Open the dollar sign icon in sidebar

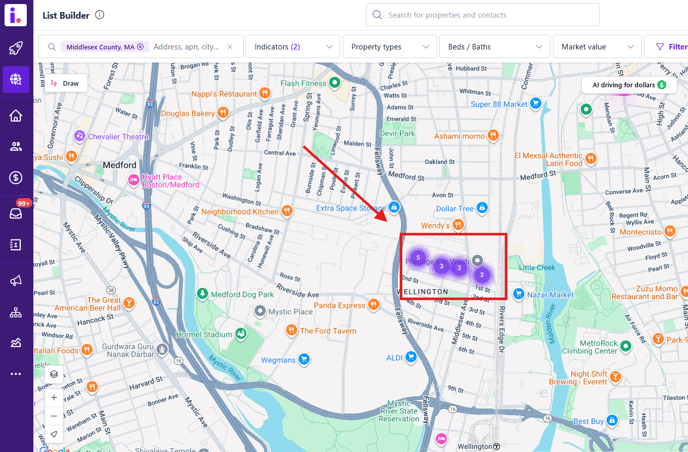pyautogui.click(x=16, y=178)
